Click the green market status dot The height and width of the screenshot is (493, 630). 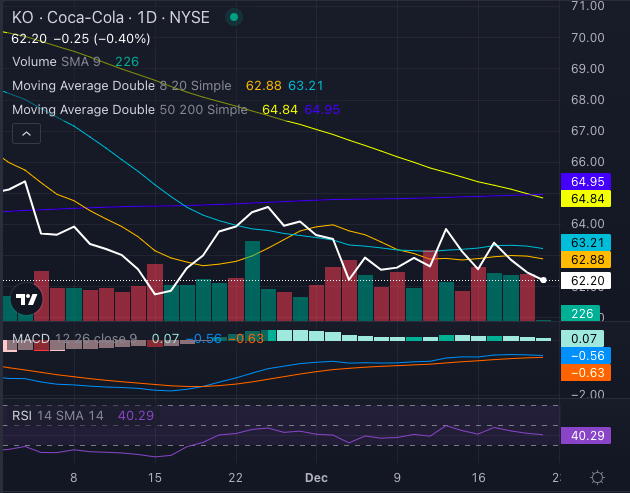[233, 17]
